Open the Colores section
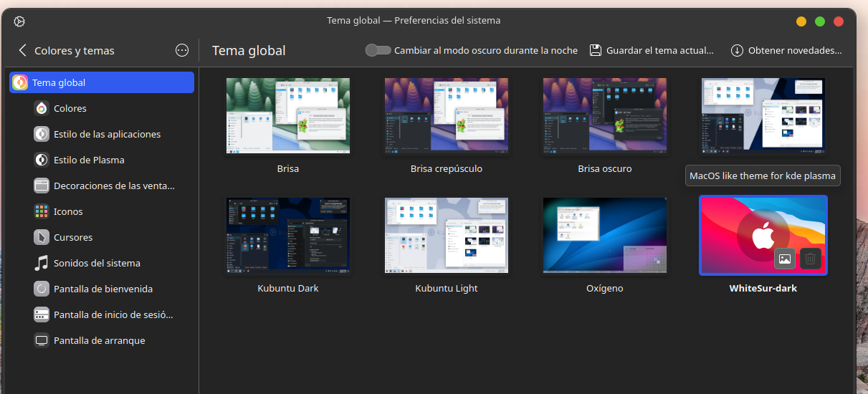The image size is (868, 394). click(102, 108)
